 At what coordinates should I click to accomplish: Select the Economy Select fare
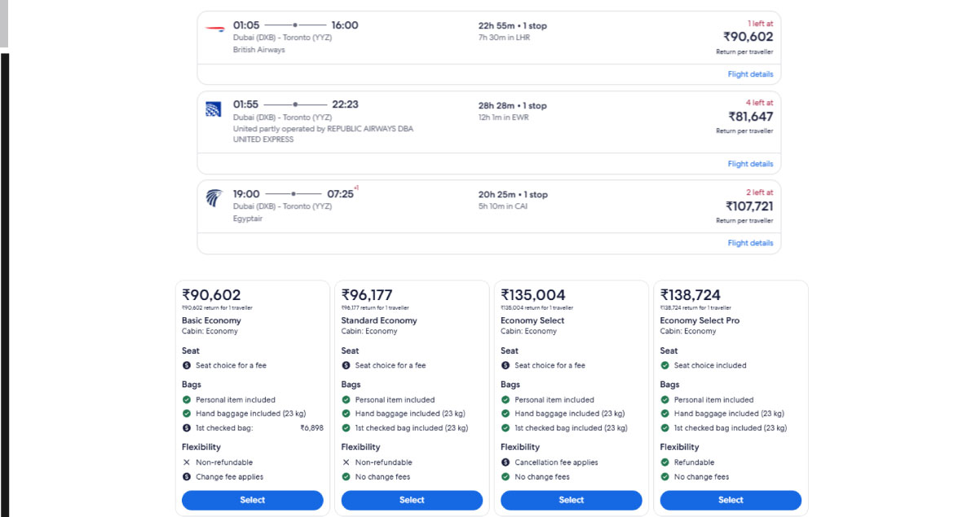(571, 500)
